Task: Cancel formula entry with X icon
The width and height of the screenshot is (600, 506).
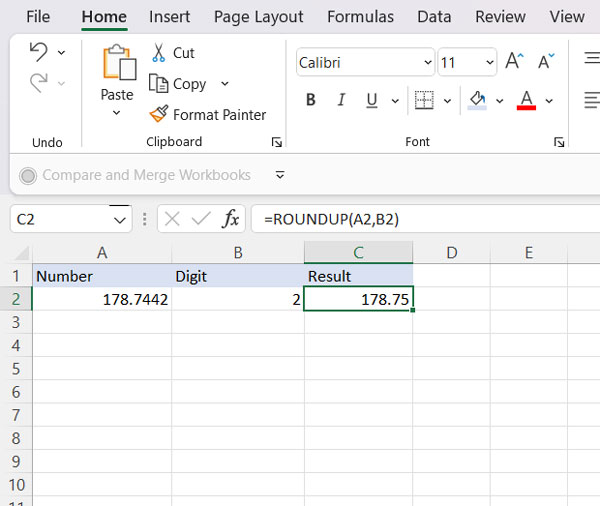Action: [x=172, y=219]
